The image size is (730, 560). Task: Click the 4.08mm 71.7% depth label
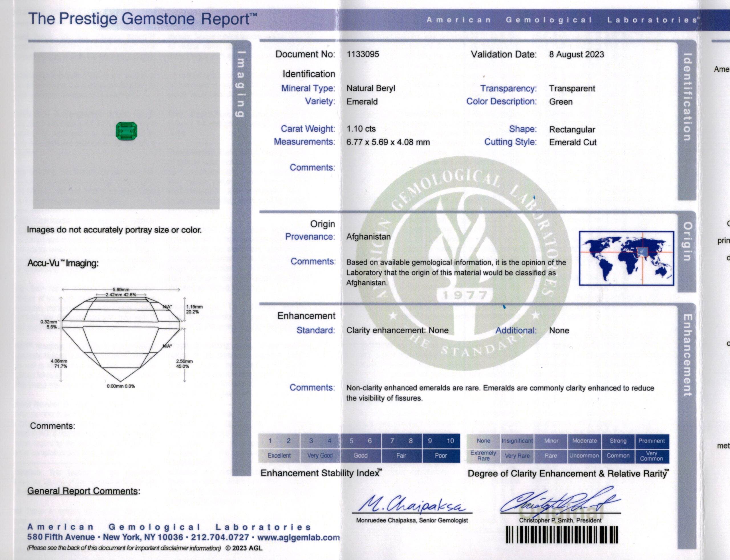59,364
